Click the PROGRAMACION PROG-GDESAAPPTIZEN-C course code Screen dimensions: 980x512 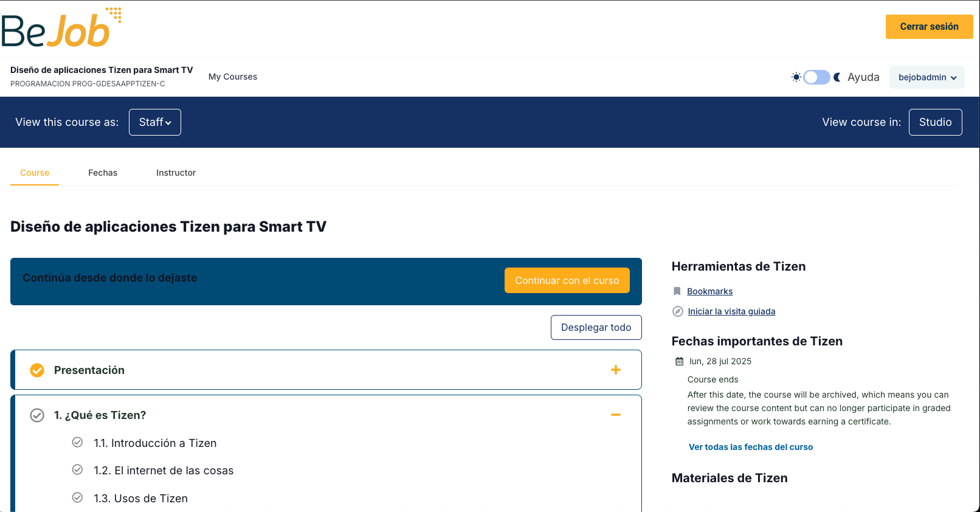pyautogui.click(x=88, y=84)
